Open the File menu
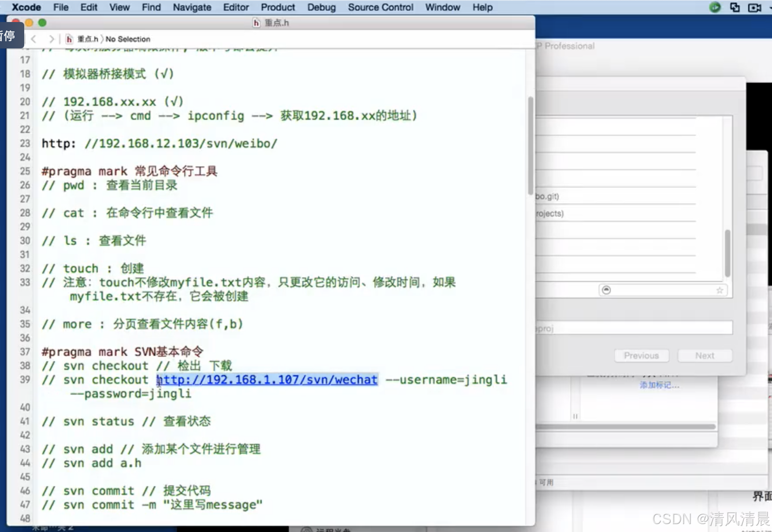 tap(61, 7)
